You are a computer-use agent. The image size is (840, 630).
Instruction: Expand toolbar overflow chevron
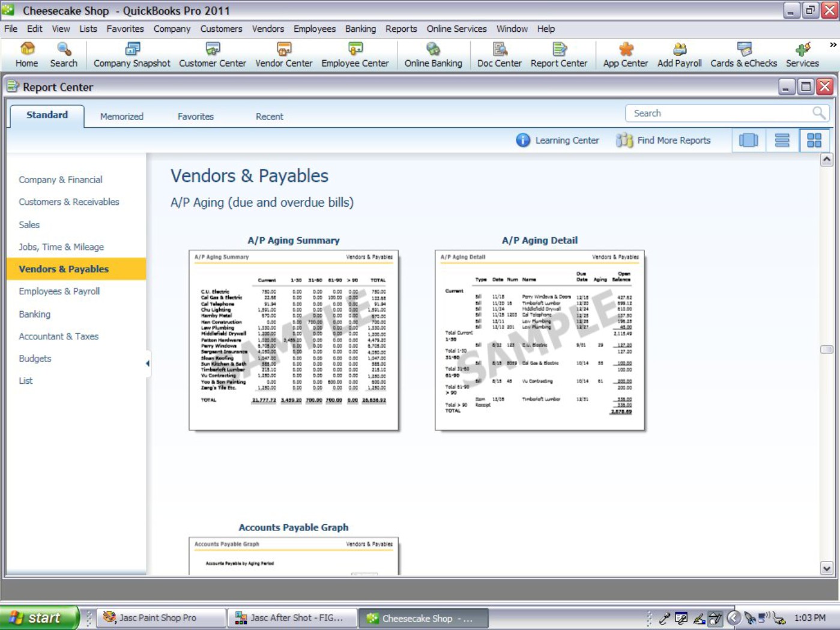coord(833,45)
